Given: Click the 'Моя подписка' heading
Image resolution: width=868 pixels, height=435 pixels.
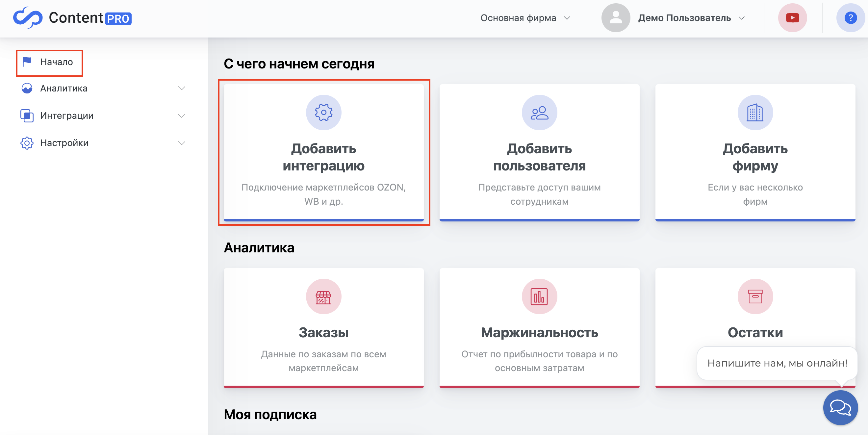Looking at the screenshot, I should [270, 415].
